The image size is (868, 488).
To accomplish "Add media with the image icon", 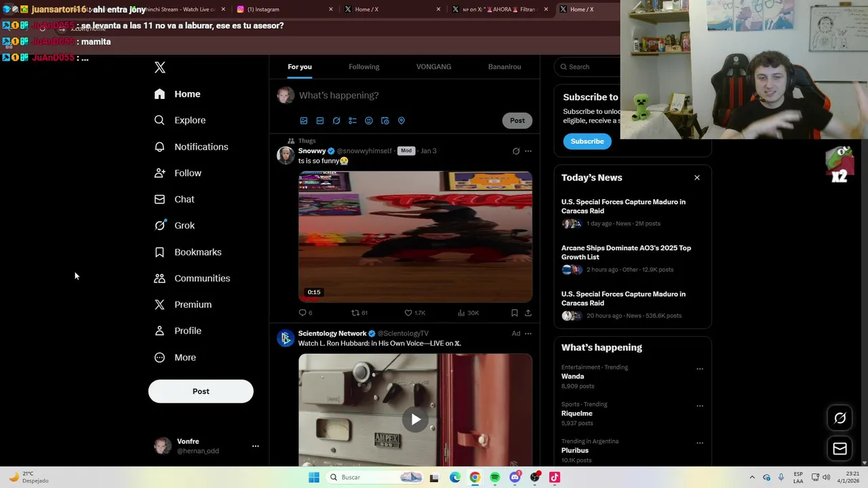I will [x=304, y=121].
